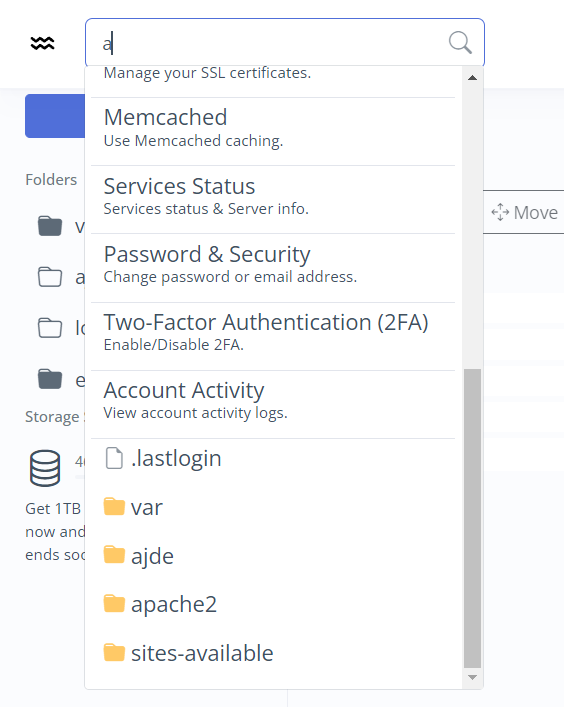Click the Move toolbar button
Viewport: 564px width, 707px height.
tap(525, 212)
